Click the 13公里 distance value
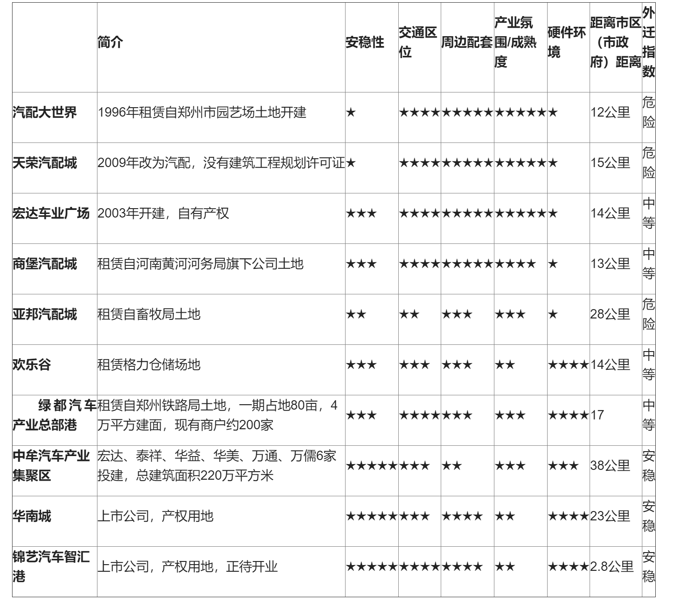This screenshot has height=599, width=700. pos(610,264)
